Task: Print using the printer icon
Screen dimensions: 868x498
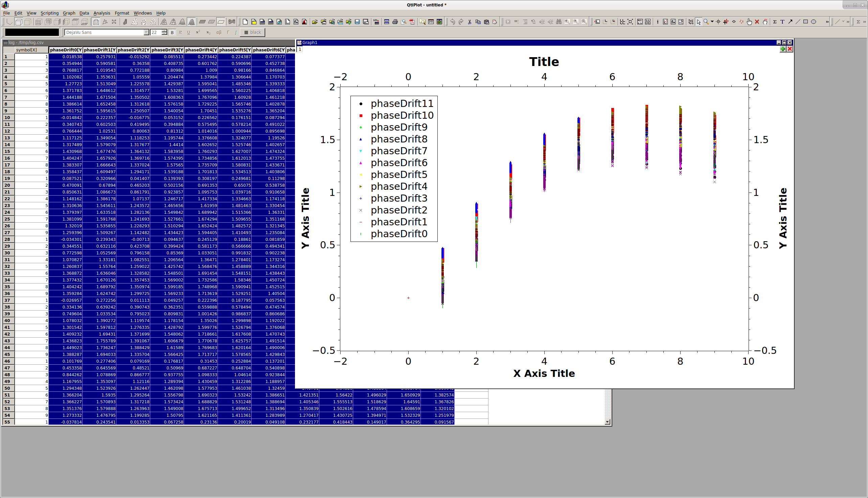Action: [x=395, y=22]
